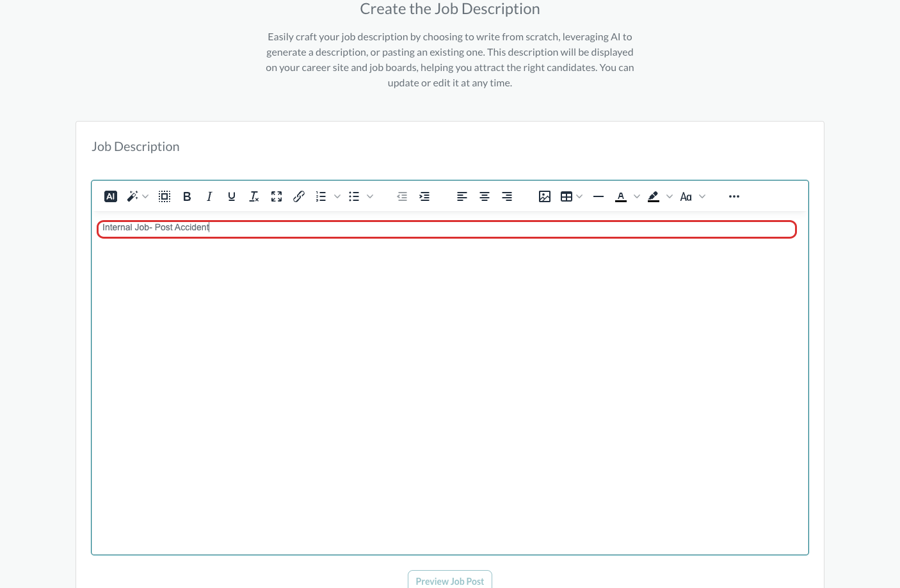This screenshot has width=900, height=588.
Task: Open the font size menu
Action: tap(686, 196)
